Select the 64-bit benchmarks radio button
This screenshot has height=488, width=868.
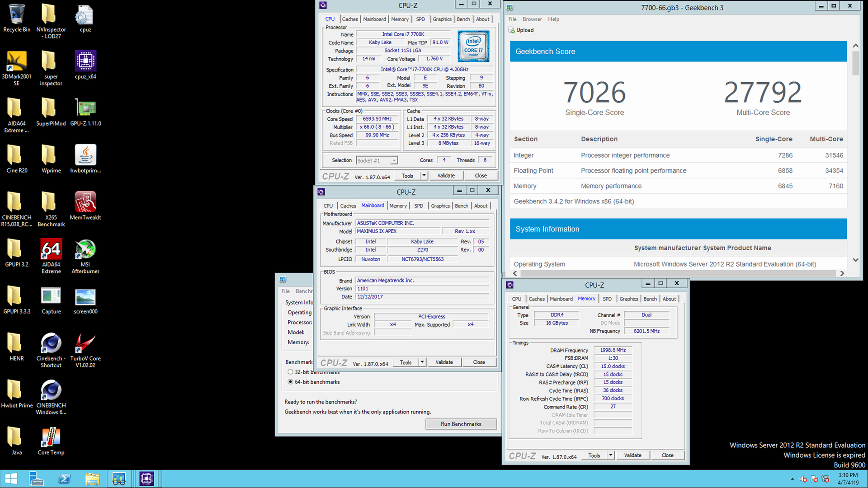291,382
